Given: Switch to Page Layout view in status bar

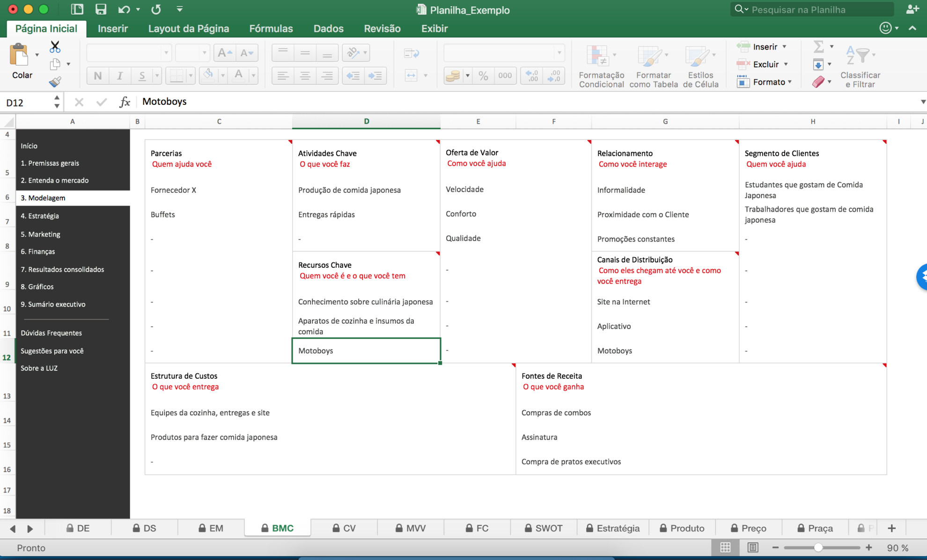Looking at the screenshot, I should [x=752, y=547].
